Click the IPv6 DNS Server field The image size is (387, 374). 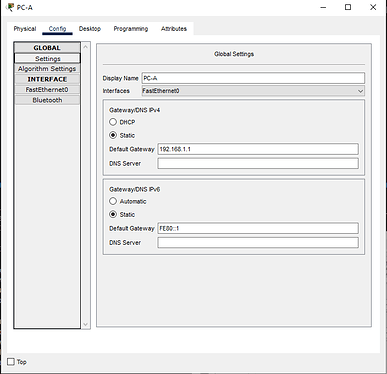click(258, 242)
